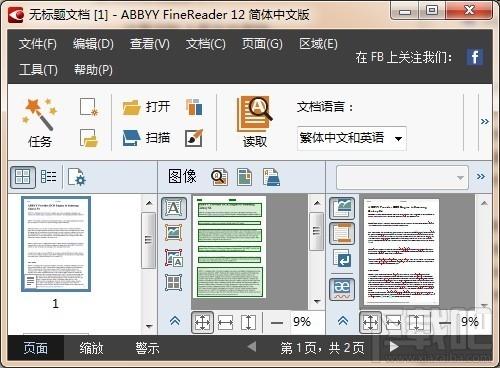This screenshot has height=368, width=500.
Task: Open the image editor paintbrush icon
Action: pos(194,138)
